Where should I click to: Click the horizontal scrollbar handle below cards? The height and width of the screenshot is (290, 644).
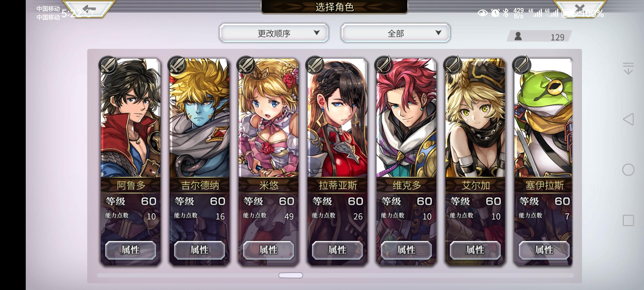click(291, 275)
